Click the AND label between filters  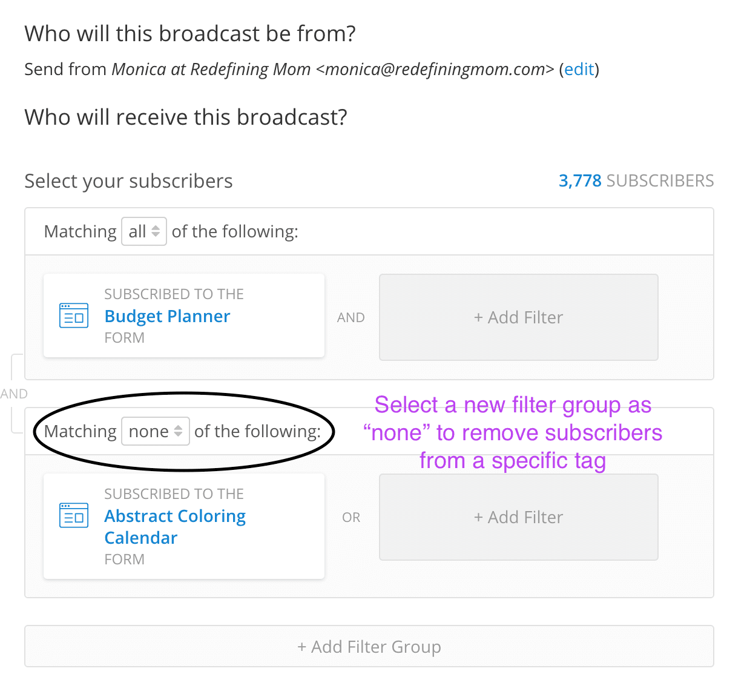(x=351, y=317)
